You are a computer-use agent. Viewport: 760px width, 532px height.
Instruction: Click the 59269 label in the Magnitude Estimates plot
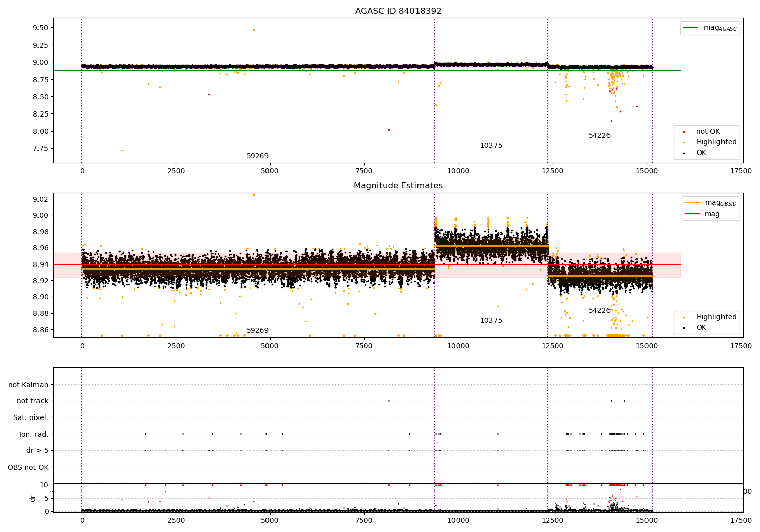coord(257,331)
